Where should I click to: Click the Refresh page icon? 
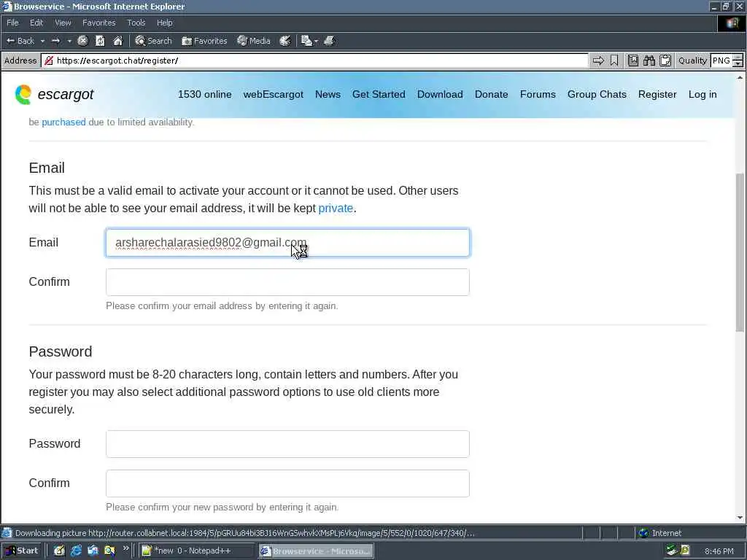[100, 41]
